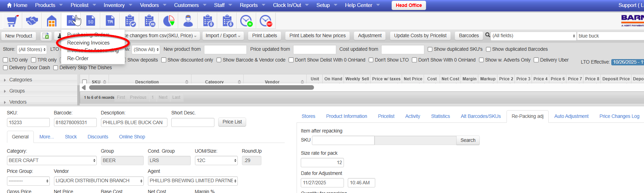This screenshot has height=193, width=644.
Task: Open the UOM/Size 12C dropdown
Action: (216, 160)
